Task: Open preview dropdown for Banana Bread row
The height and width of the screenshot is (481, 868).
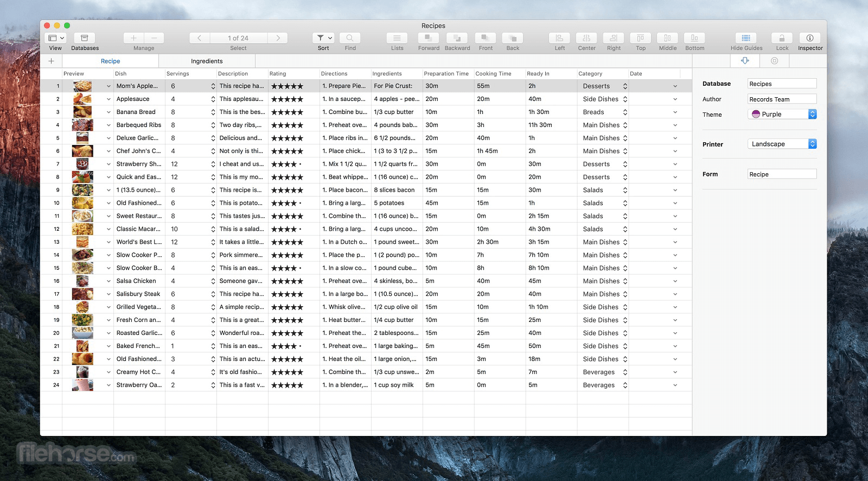Action: point(108,112)
